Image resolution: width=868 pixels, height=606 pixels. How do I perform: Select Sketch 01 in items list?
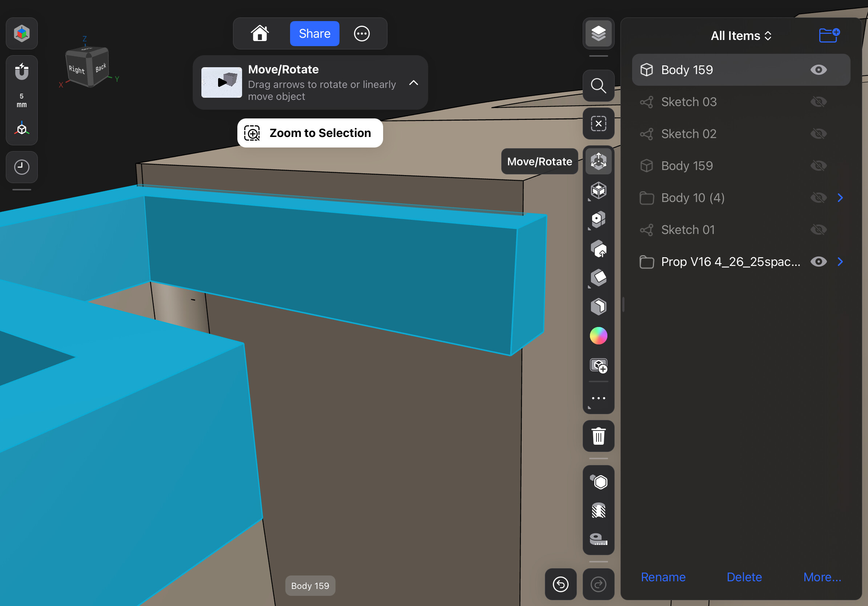(x=688, y=230)
